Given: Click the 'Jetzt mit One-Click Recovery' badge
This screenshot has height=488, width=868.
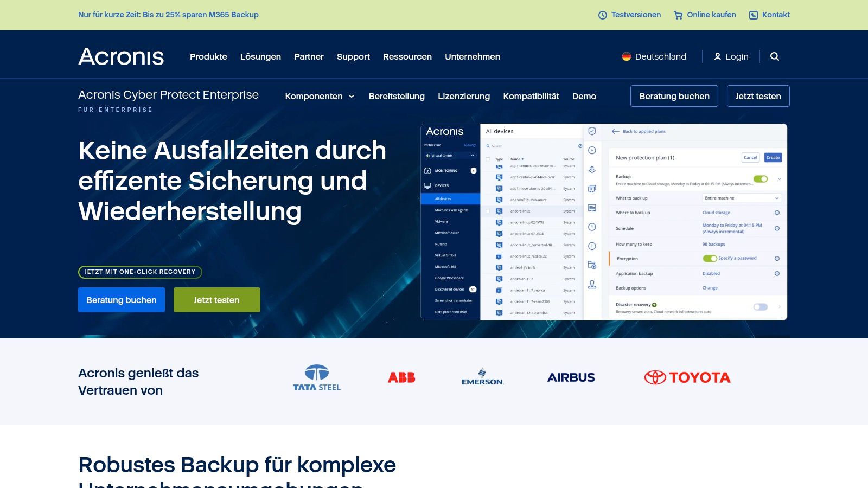Looking at the screenshot, I should [x=140, y=272].
